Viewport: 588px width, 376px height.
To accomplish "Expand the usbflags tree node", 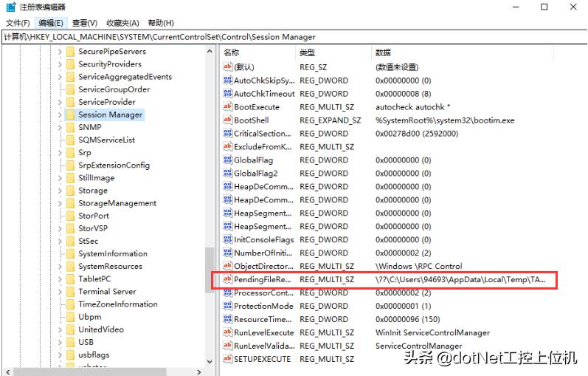I will pyautogui.click(x=60, y=355).
